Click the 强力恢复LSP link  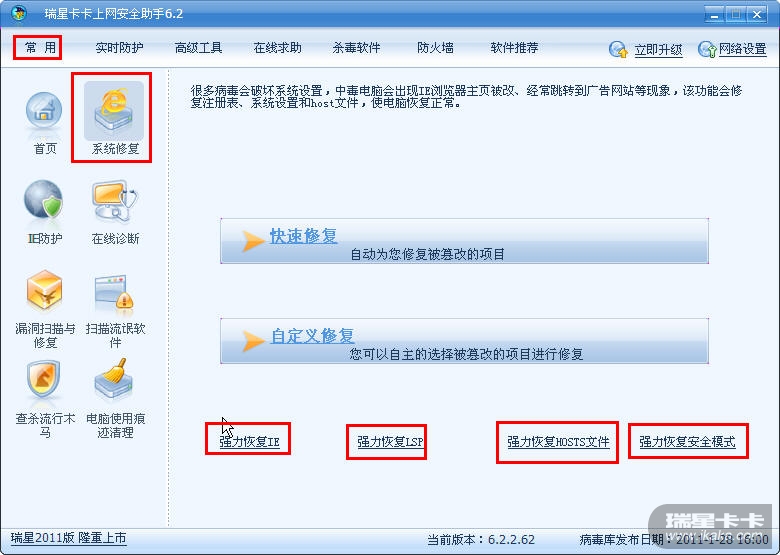click(390, 442)
